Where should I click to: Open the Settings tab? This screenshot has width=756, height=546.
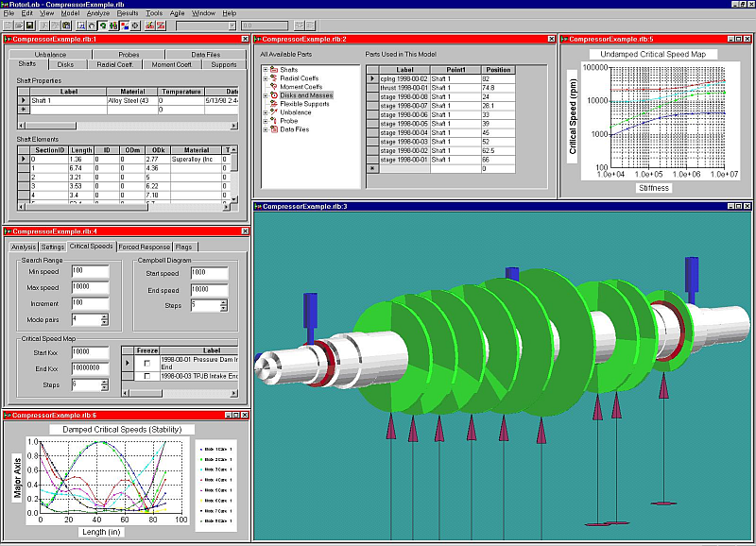pos(53,247)
